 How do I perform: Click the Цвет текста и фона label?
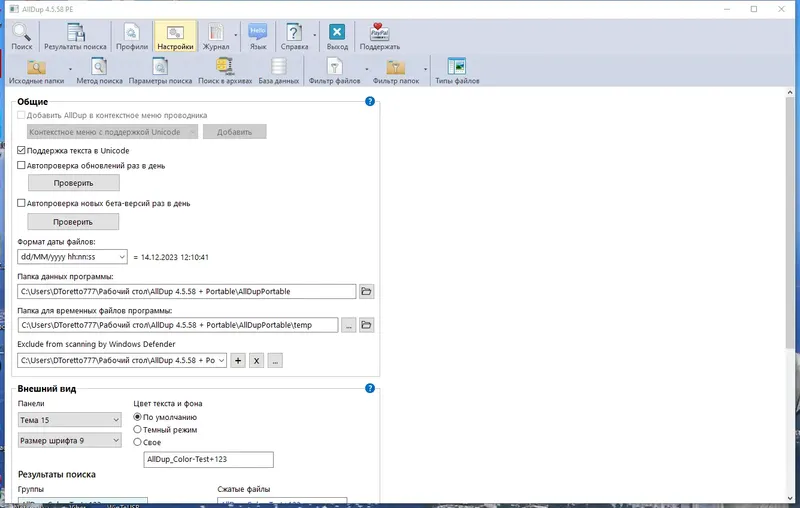coord(168,403)
